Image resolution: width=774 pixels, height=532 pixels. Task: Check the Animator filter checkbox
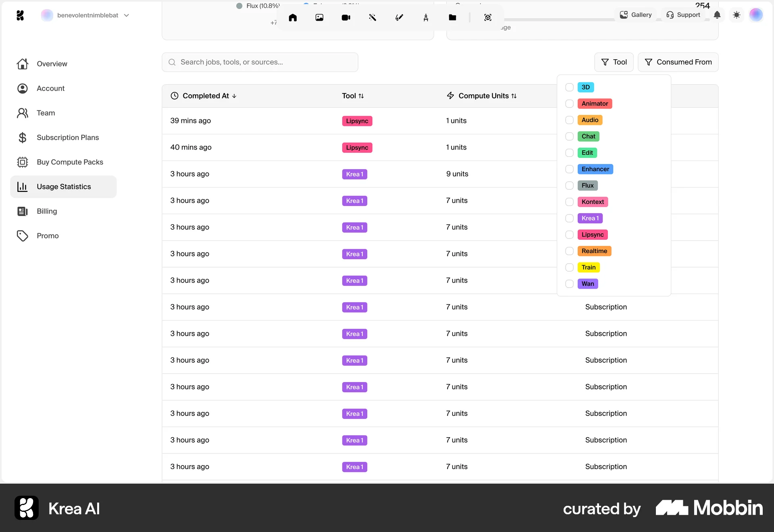pos(569,104)
